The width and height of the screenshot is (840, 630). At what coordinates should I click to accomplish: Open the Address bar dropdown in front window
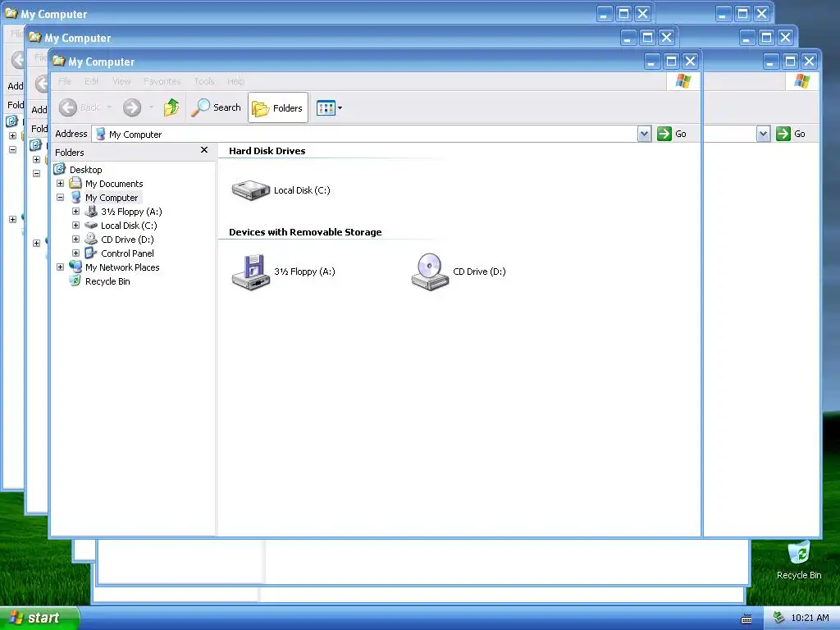(x=644, y=134)
